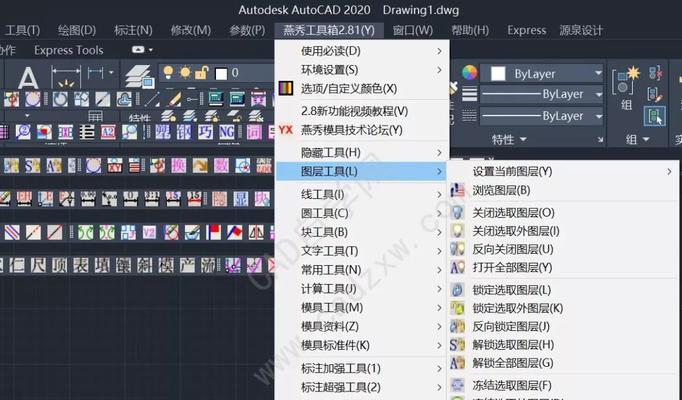Open the 帮助(H) menu

(470, 30)
